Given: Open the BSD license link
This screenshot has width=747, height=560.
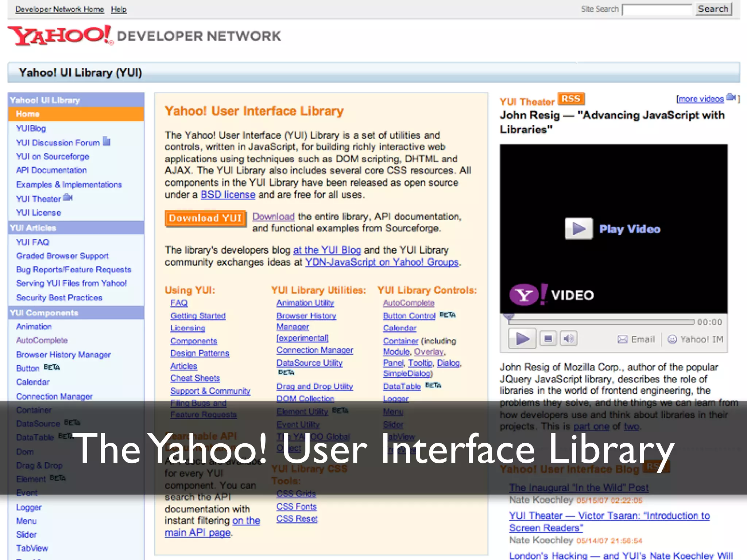Looking at the screenshot, I should pyautogui.click(x=228, y=194).
